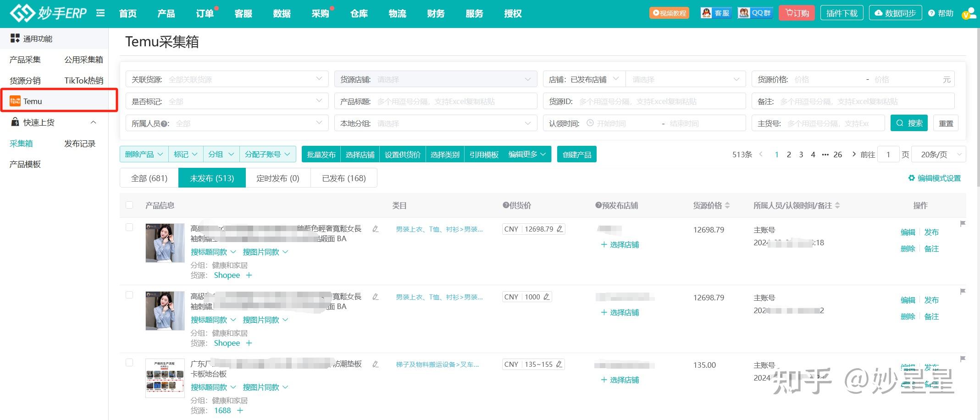The height and width of the screenshot is (420, 980).
Task: Select Temu in the left sidebar
Action: [33, 101]
